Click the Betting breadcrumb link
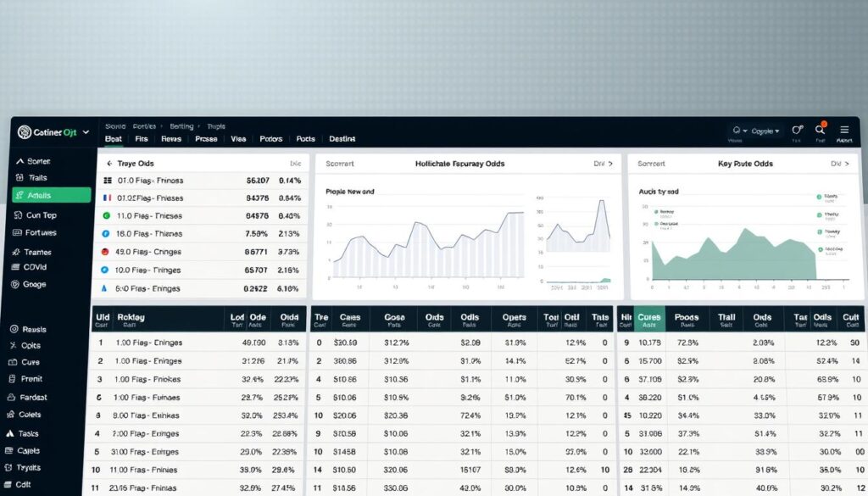 181,126
